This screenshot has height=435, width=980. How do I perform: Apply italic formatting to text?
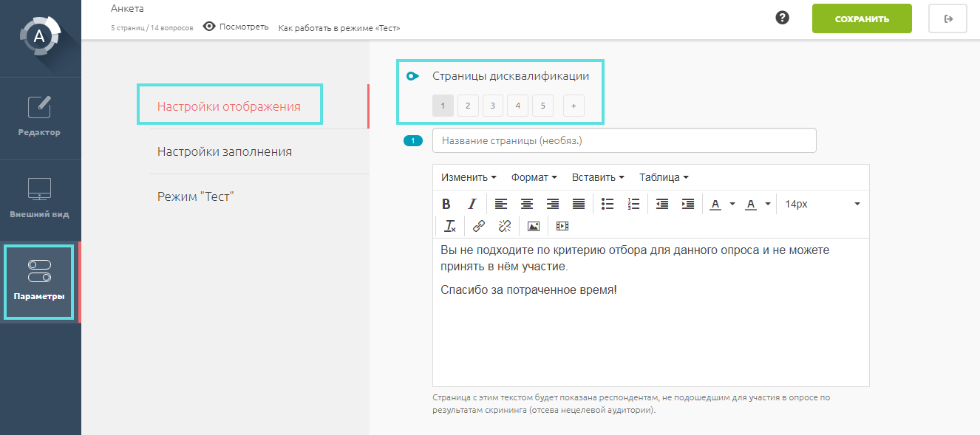pos(472,205)
